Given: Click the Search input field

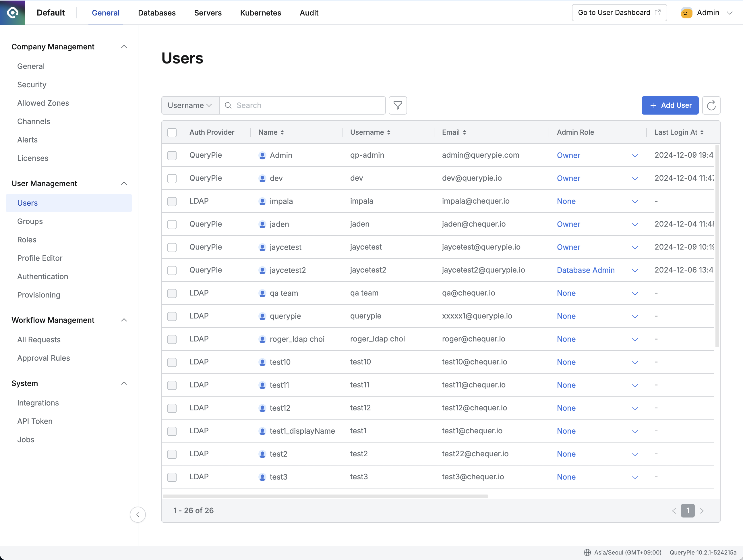Looking at the screenshot, I should pyautogui.click(x=303, y=105).
